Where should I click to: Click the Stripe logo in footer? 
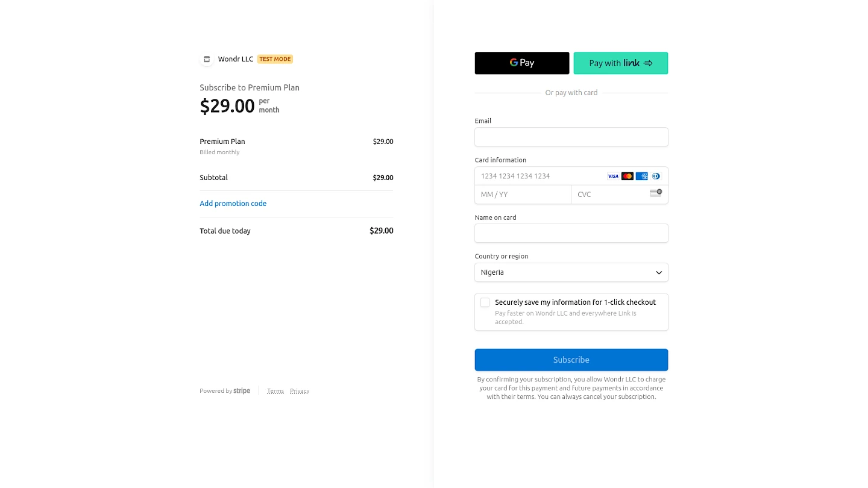click(242, 391)
